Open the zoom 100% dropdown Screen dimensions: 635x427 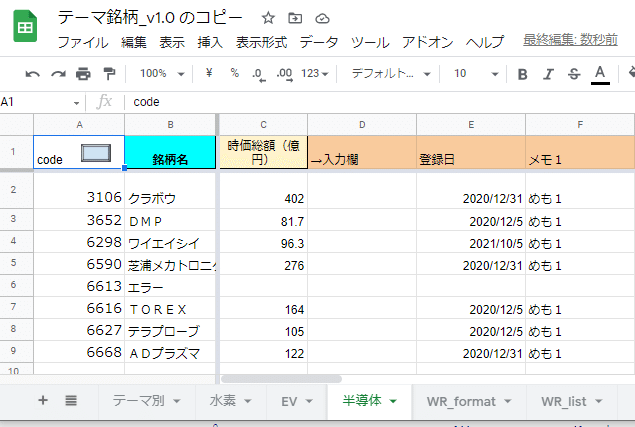click(162, 73)
